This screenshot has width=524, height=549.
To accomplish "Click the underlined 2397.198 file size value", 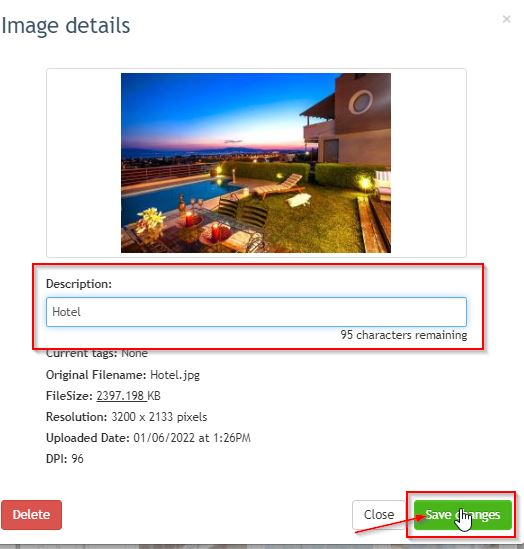I will [121, 396].
